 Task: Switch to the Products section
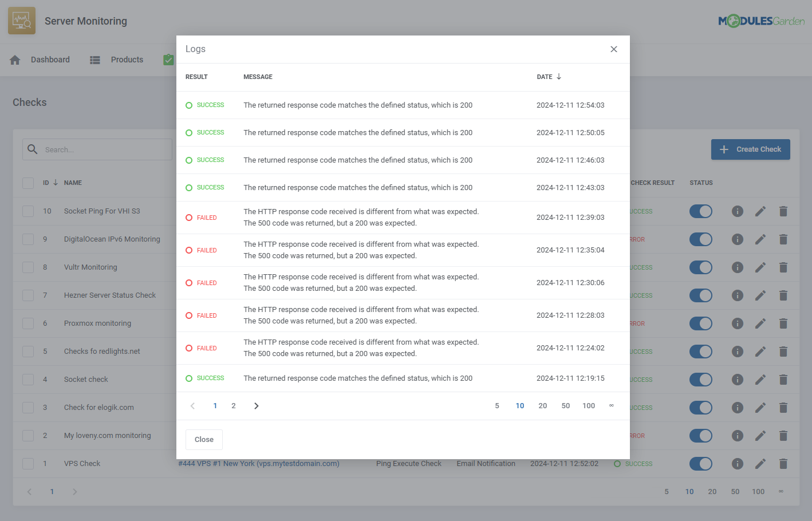pyautogui.click(x=127, y=59)
